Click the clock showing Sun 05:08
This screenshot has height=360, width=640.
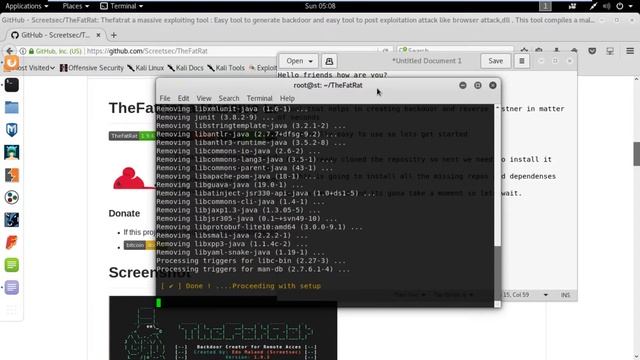point(320,6)
